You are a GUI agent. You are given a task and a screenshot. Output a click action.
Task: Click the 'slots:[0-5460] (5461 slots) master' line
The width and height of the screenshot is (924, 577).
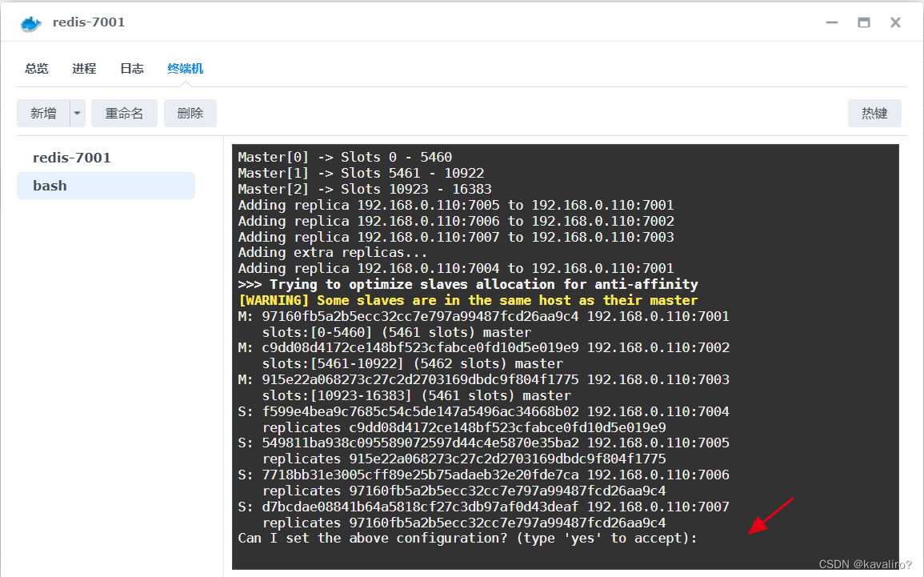click(397, 332)
